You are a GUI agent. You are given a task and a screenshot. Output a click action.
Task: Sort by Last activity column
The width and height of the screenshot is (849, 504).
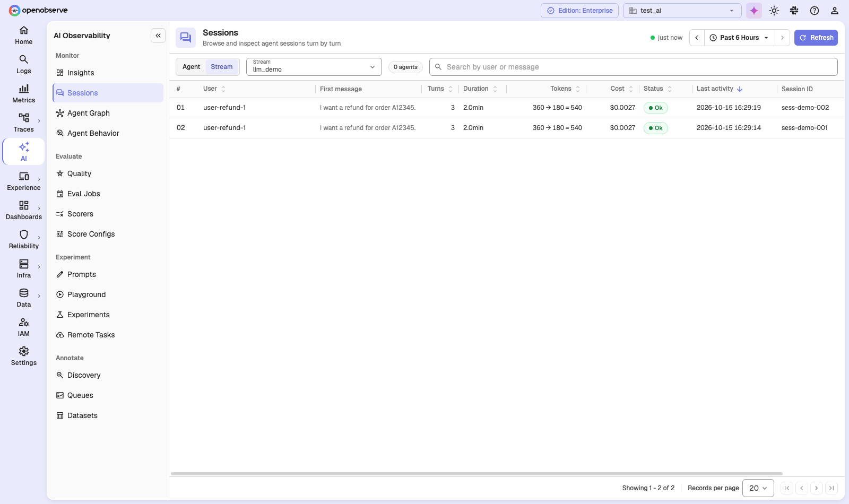click(x=720, y=89)
